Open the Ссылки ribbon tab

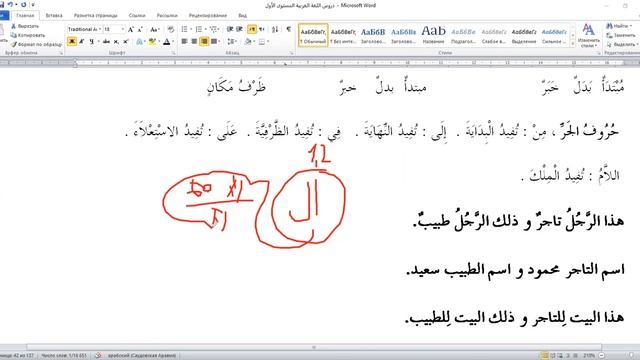(x=137, y=16)
